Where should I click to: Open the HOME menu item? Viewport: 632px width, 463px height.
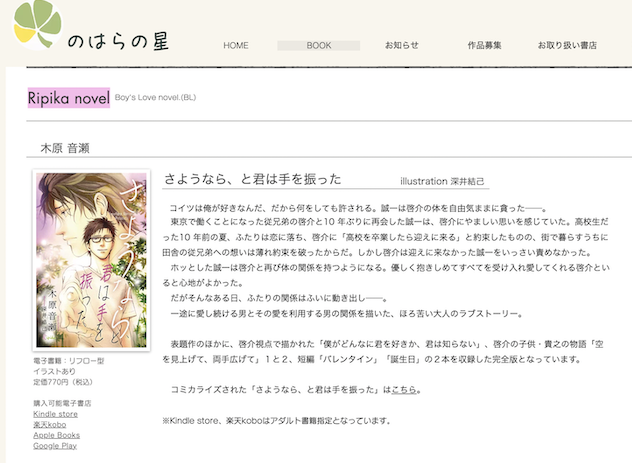pos(236,46)
